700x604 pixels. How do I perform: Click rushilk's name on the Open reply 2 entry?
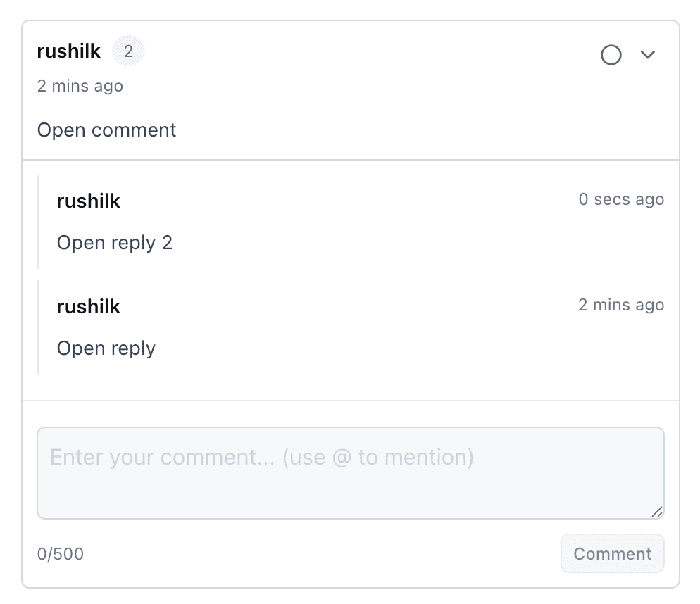point(88,201)
